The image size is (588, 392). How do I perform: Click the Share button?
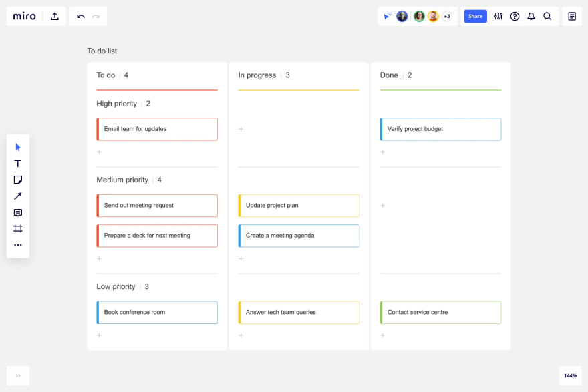[476, 16]
